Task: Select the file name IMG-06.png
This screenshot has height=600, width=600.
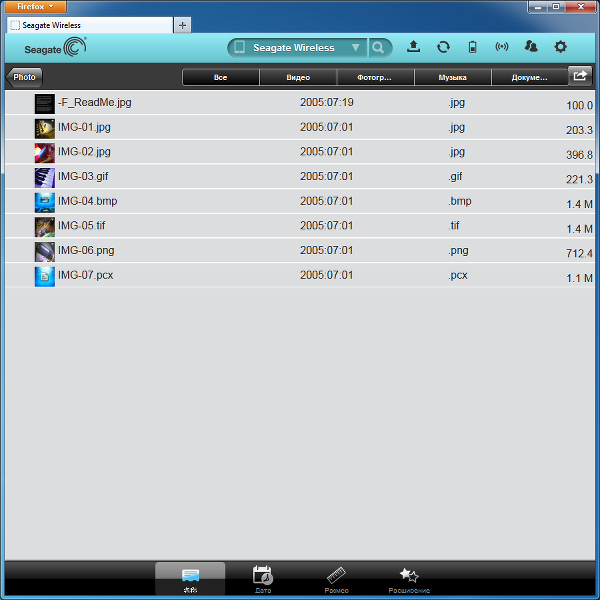Action: coord(86,250)
